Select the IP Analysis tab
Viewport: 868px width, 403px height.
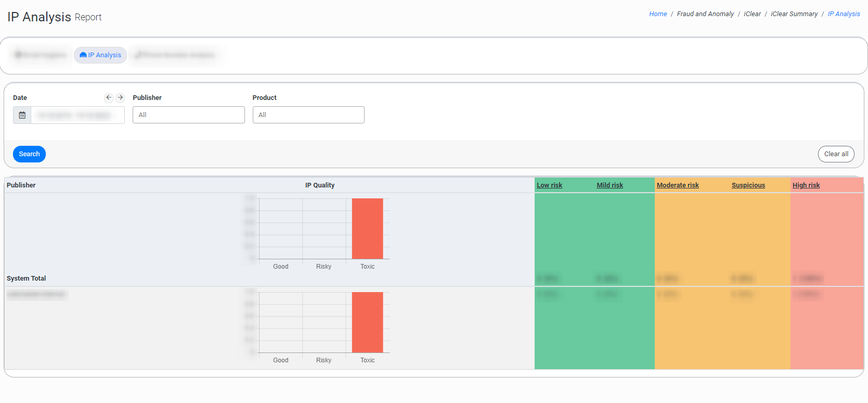coord(100,55)
